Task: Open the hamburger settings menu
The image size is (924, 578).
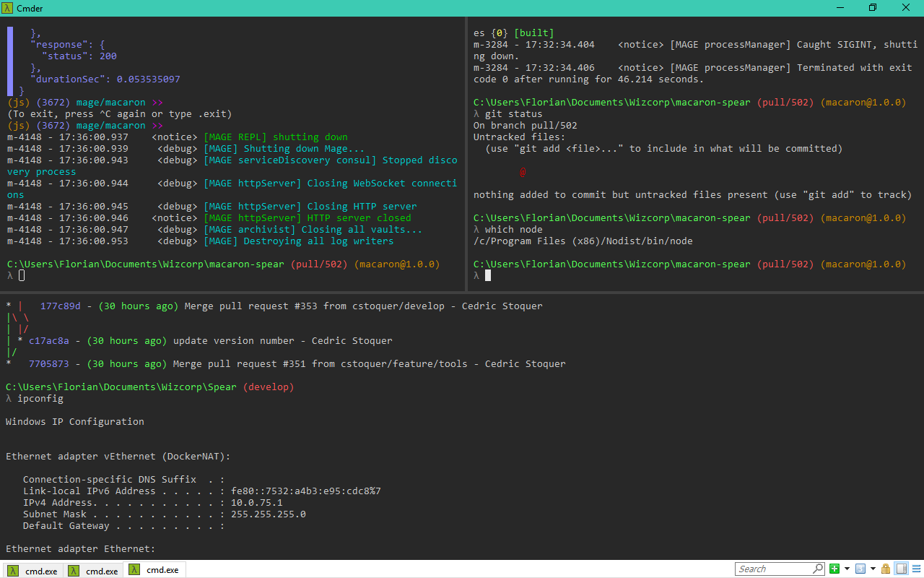Action: (x=915, y=569)
